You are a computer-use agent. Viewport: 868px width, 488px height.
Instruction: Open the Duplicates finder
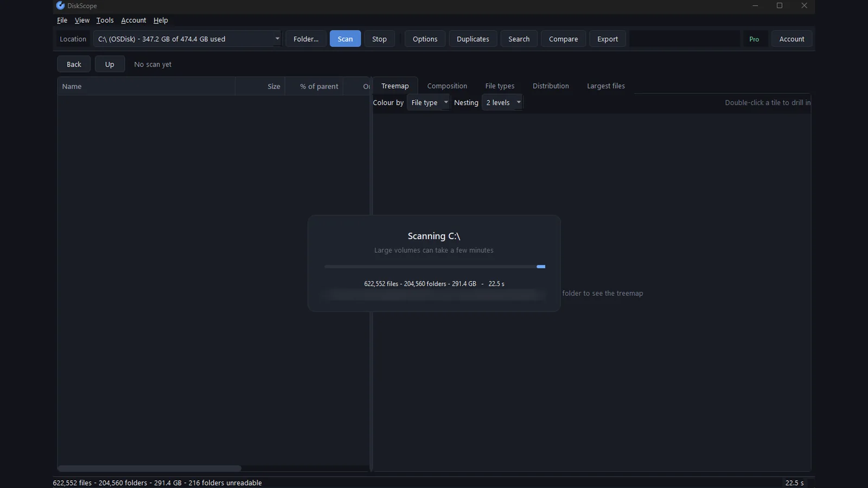tap(473, 39)
